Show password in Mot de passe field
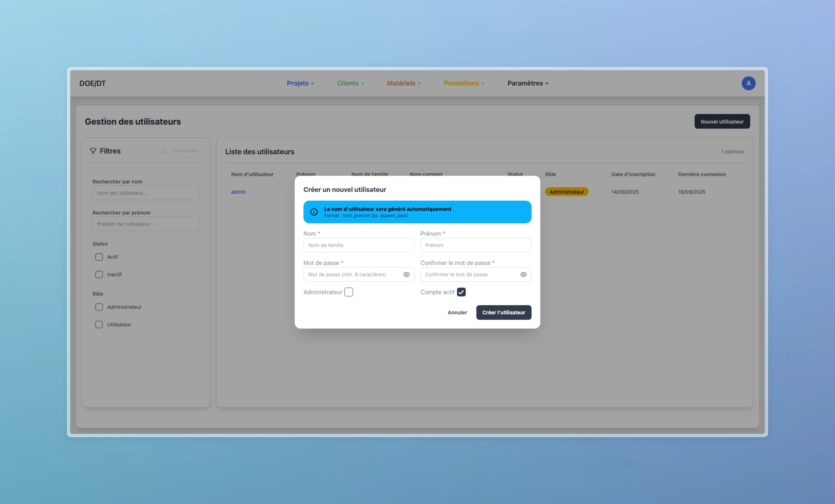Image resolution: width=835 pixels, height=504 pixels. pyautogui.click(x=406, y=274)
